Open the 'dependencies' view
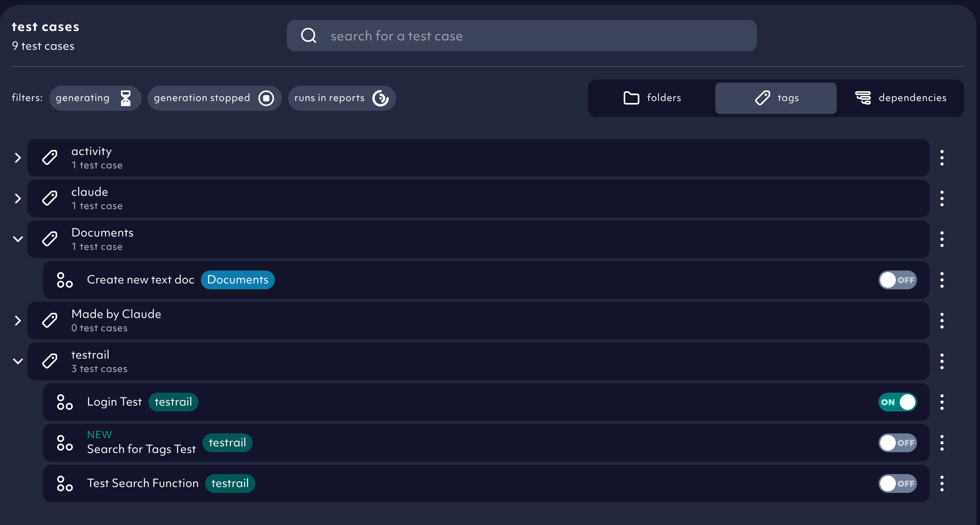Viewport: 980px width, 525px height. point(901,98)
